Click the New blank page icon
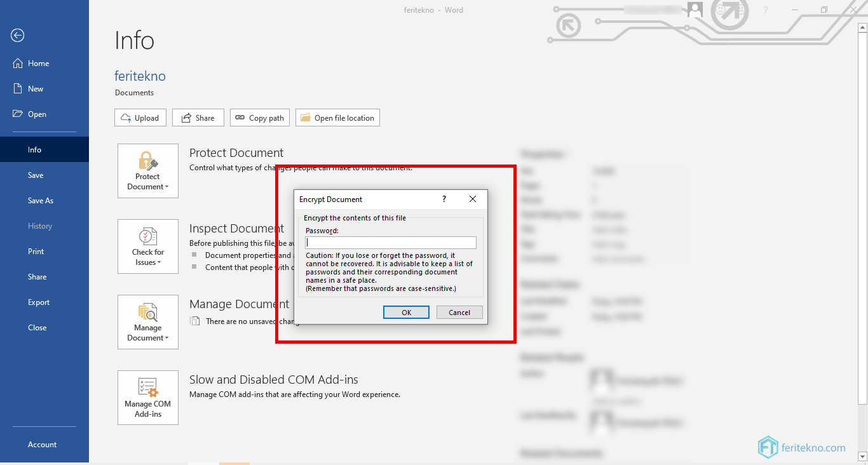This screenshot has width=868, height=465. [18, 89]
